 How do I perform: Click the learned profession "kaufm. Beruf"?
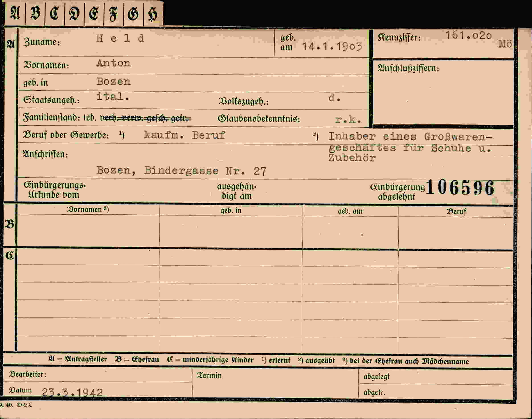[x=184, y=135]
